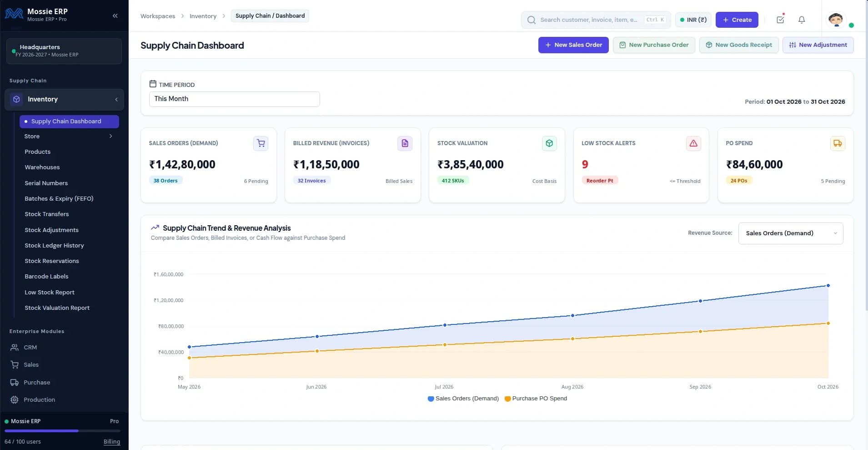The image size is (868, 450).
Task: Select Supply Chain Dashboard menu item
Action: tap(69, 121)
